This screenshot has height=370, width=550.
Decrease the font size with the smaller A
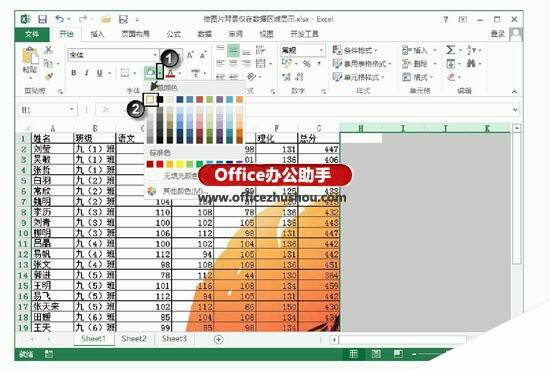click(203, 55)
